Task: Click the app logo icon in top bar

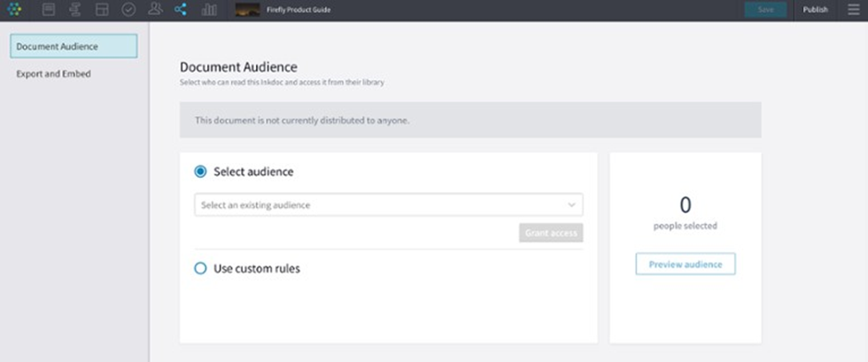Action: coord(14,10)
